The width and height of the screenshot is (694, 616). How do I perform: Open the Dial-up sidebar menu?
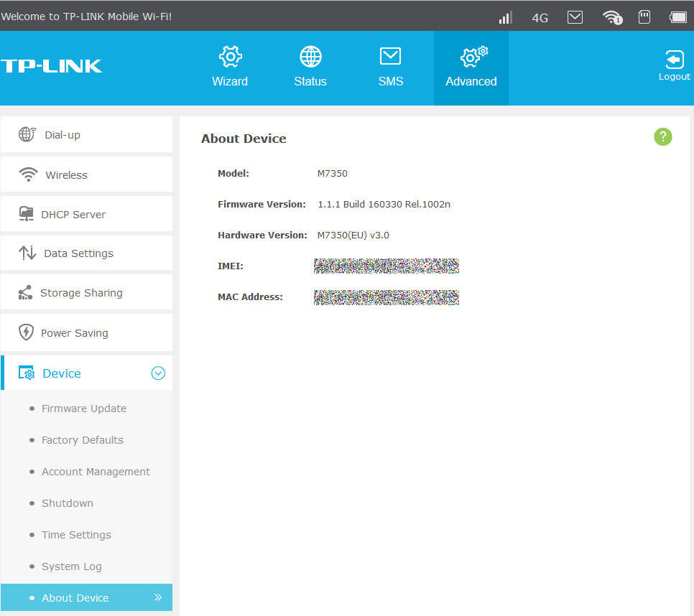(86, 134)
